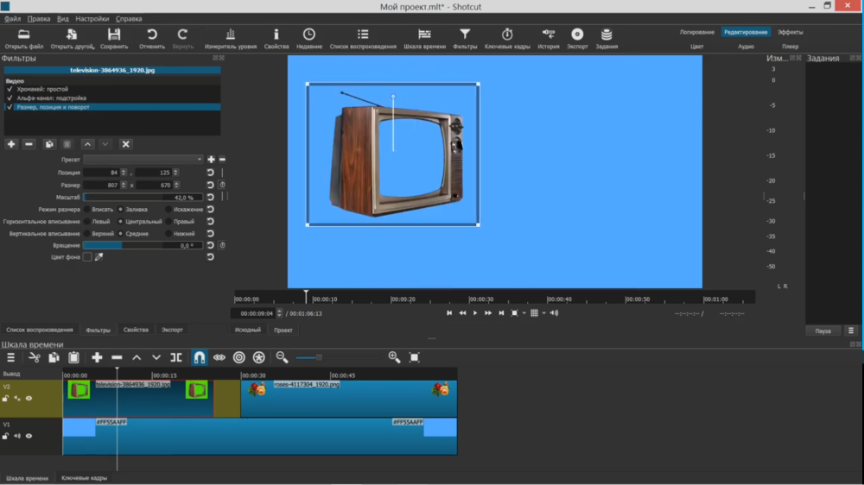Zoom out the timeline with the magnifier

coord(282,357)
